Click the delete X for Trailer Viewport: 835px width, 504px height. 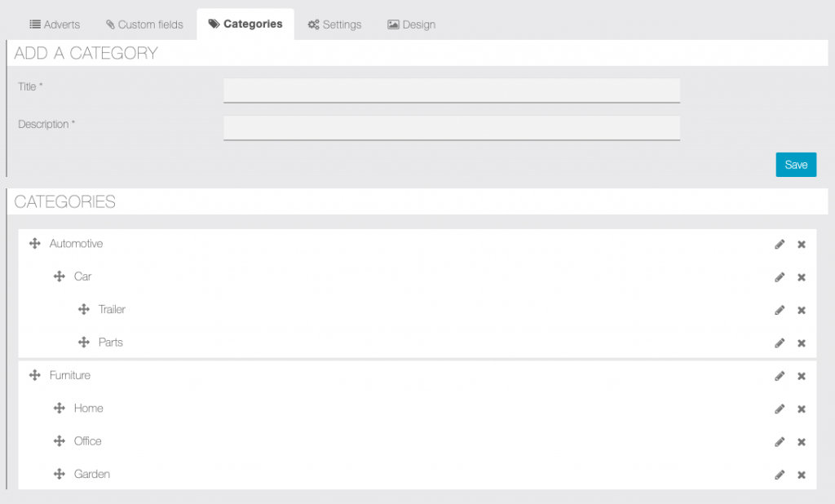(802, 310)
